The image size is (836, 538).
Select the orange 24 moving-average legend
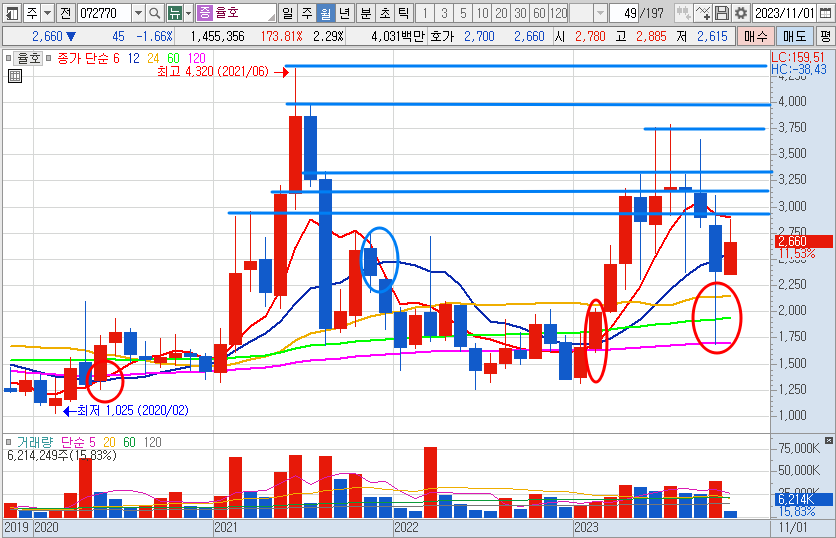(x=153, y=58)
